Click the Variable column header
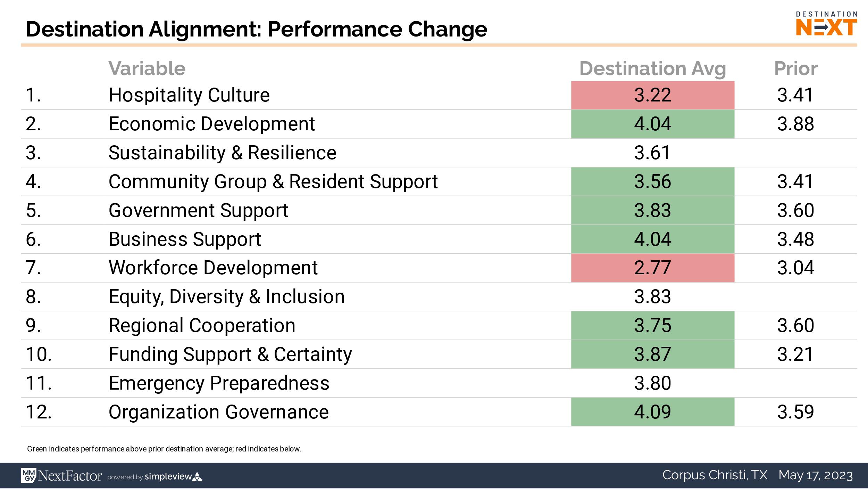The width and height of the screenshot is (868, 489). 147,68
